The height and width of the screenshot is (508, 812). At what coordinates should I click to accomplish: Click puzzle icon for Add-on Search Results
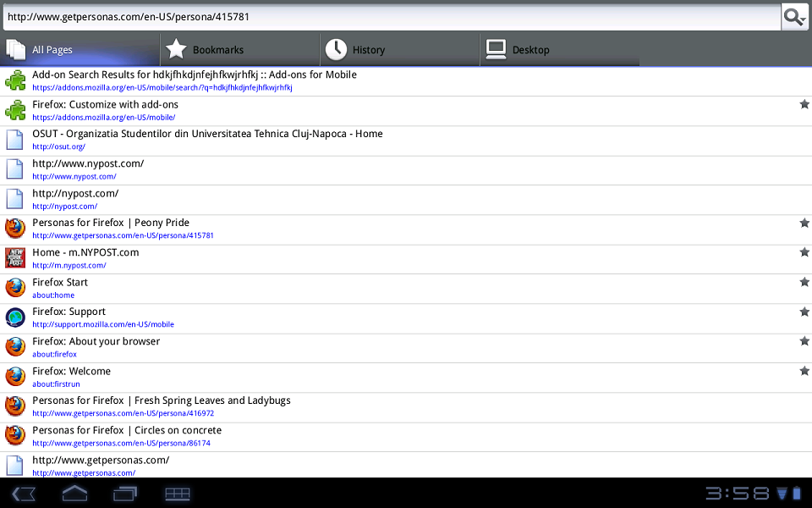pyautogui.click(x=15, y=81)
